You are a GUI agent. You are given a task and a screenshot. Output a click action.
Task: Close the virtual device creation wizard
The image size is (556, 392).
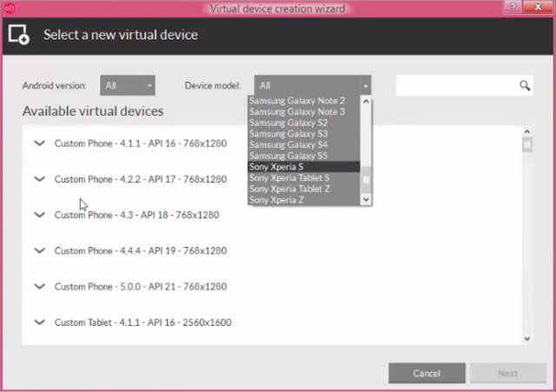tap(538, 7)
